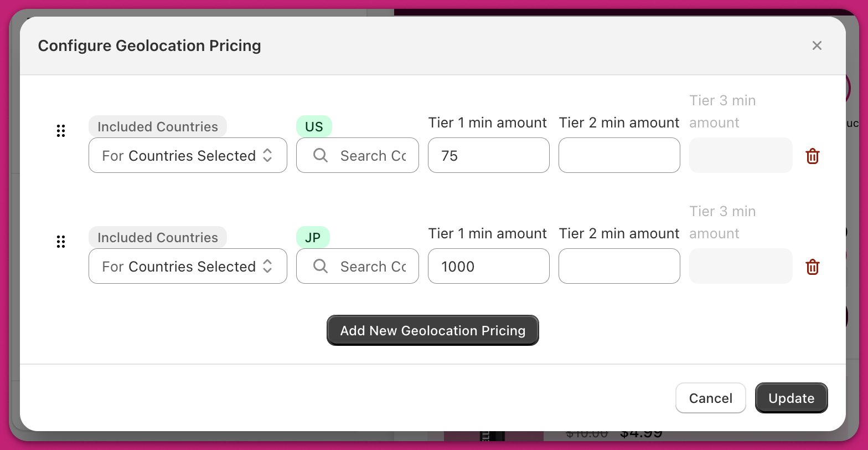Click the US row country search field
This screenshot has width=868, height=450.
tap(373, 156)
